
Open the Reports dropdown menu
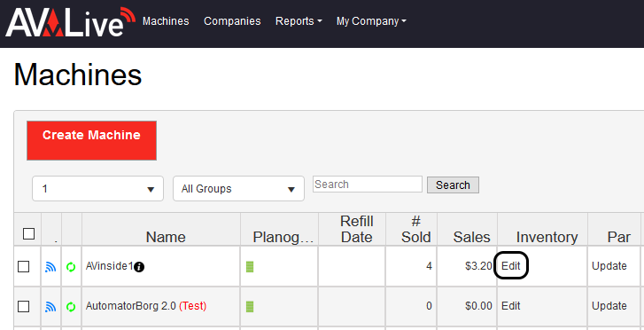click(x=299, y=21)
